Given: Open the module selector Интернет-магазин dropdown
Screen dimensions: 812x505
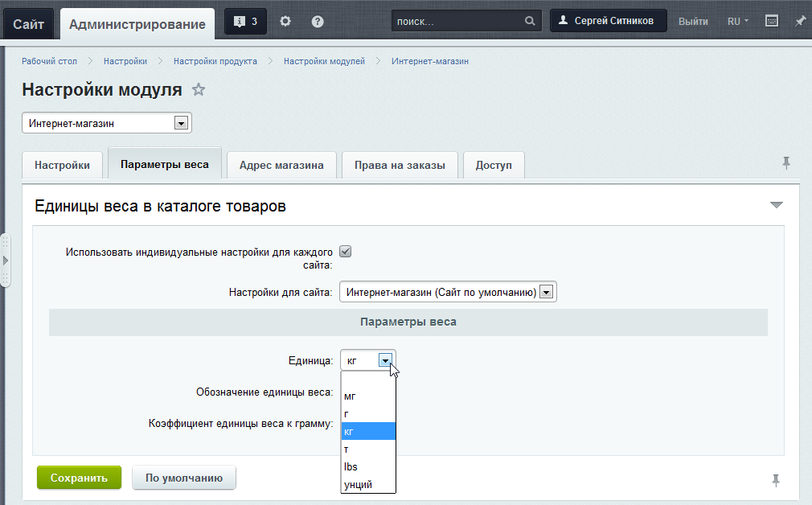Looking at the screenshot, I should [107, 123].
